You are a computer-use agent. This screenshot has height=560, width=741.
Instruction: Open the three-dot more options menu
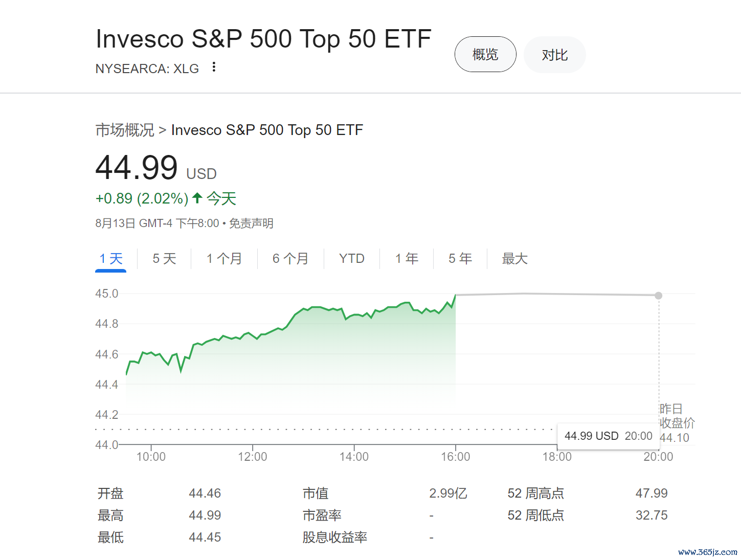point(214,67)
